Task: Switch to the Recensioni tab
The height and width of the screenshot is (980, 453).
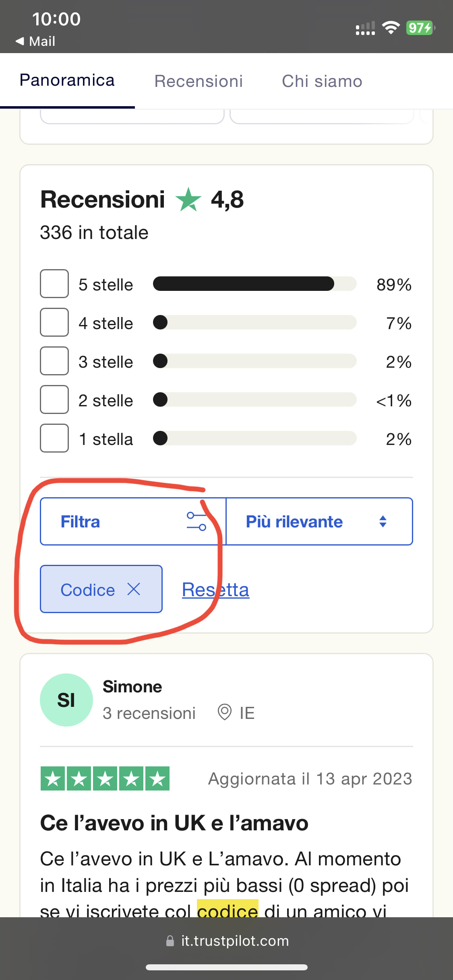Action: 199,81
